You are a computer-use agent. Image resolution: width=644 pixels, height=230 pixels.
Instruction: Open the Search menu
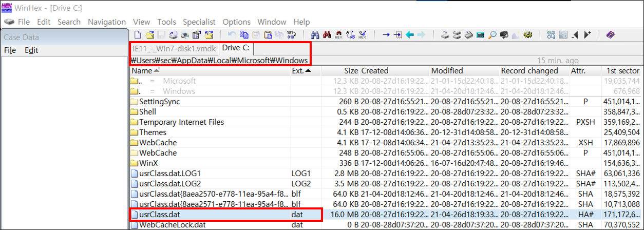pyautogui.click(x=69, y=22)
